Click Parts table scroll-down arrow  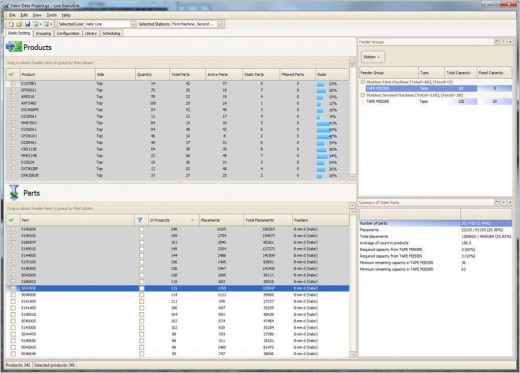(352, 354)
